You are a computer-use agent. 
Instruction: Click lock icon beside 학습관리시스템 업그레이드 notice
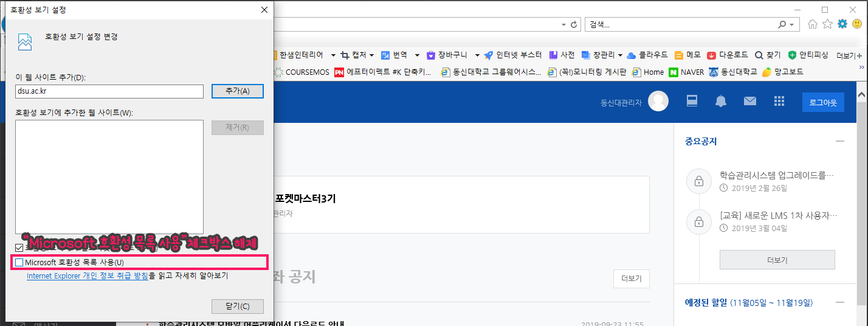(x=698, y=181)
